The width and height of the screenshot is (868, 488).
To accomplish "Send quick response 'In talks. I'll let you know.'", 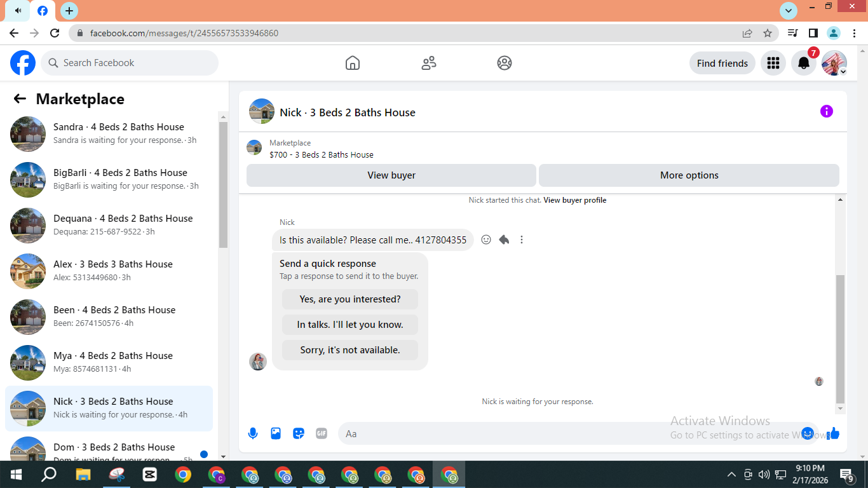I will (350, 325).
